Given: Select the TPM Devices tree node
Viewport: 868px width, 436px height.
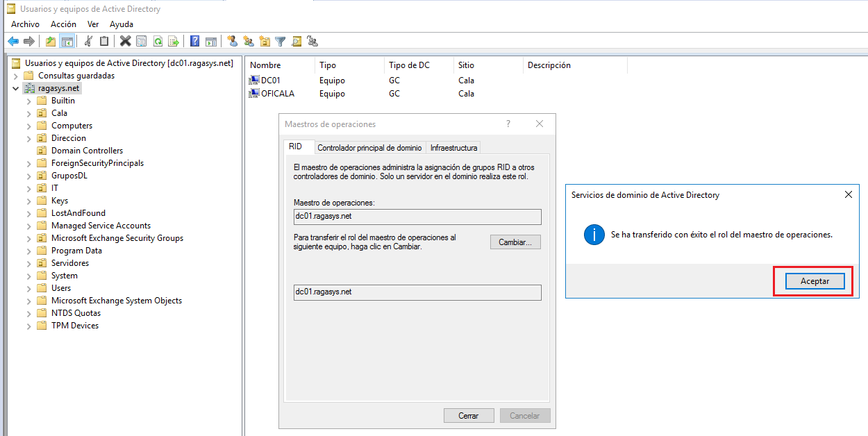Looking at the screenshot, I should (75, 326).
